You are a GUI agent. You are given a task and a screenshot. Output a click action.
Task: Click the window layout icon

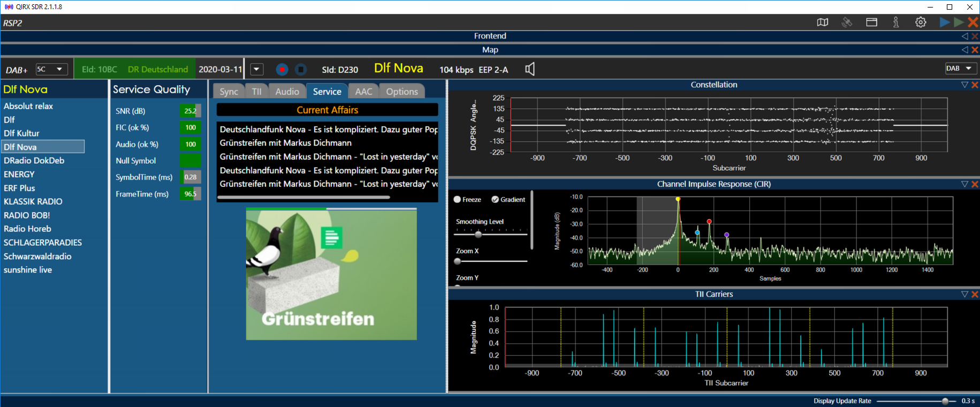tap(871, 22)
